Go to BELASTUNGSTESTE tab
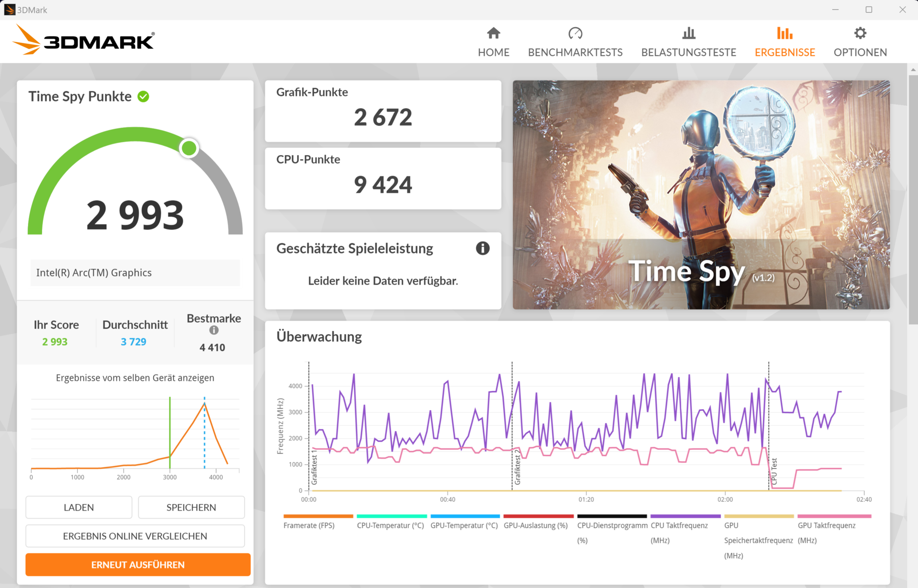 coord(689,42)
